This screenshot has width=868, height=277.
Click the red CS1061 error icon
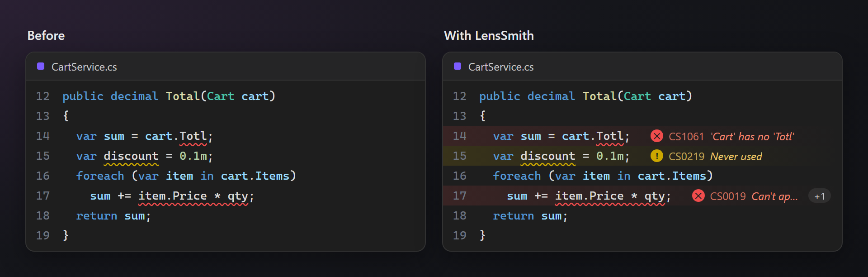click(x=656, y=136)
